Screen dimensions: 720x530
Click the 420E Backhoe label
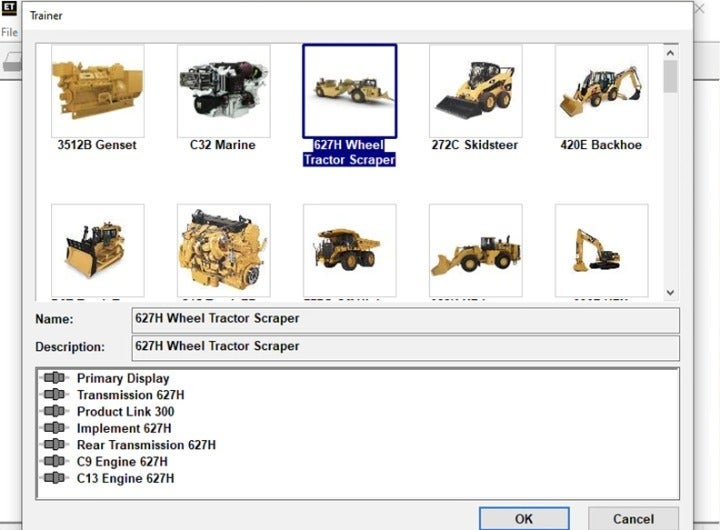click(601, 145)
